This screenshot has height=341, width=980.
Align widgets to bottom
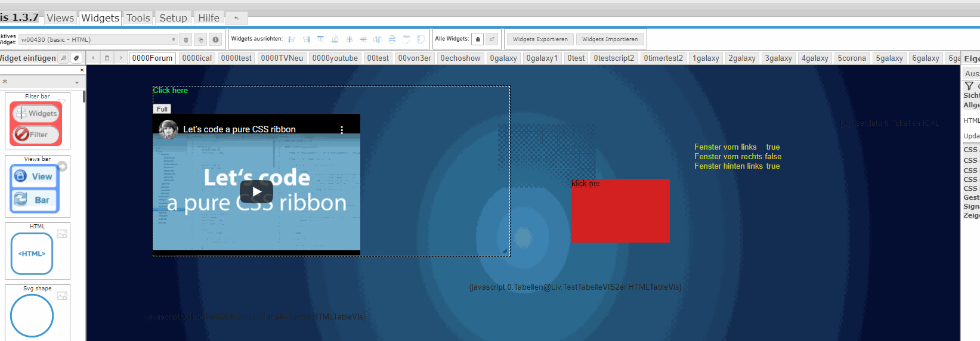click(335, 39)
